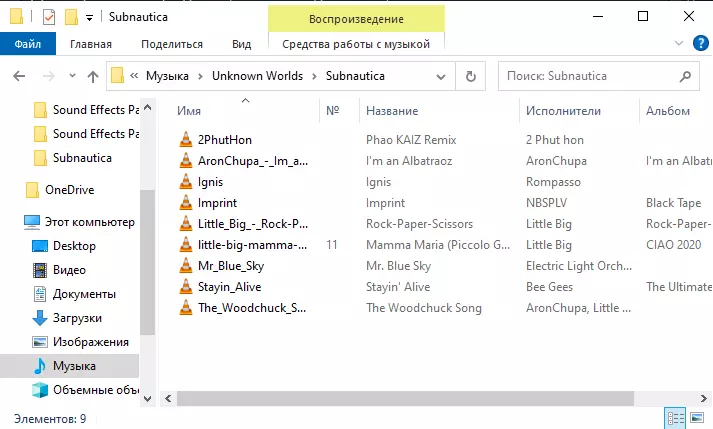Switch to details view icon in status bar
The height and width of the screenshot is (429, 713).
point(675,418)
